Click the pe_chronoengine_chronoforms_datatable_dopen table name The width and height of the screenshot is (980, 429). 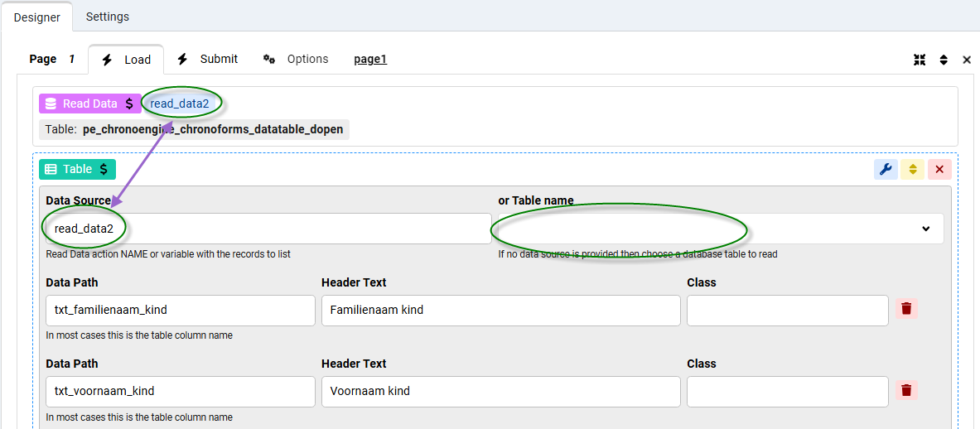pos(213,130)
